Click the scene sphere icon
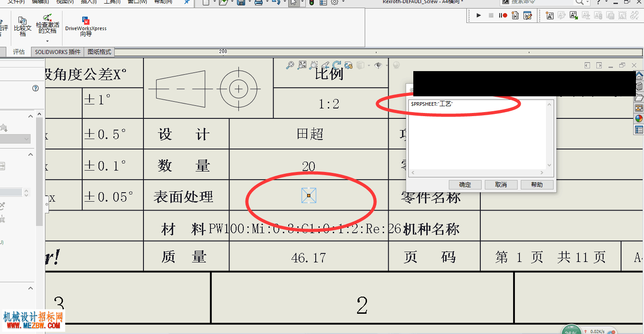Image resolution: width=644 pixels, height=334 pixels. (396, 65)
